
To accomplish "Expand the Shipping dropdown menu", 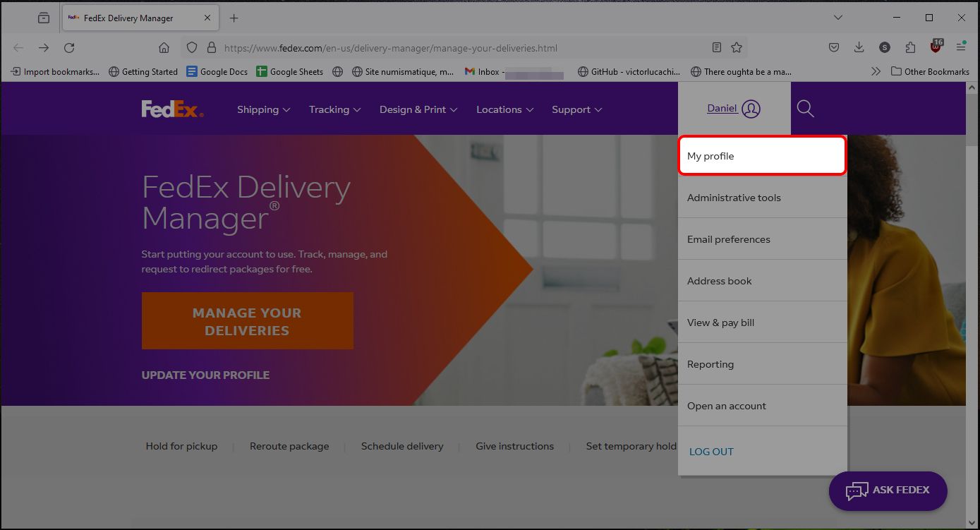I will pos(262,109).
